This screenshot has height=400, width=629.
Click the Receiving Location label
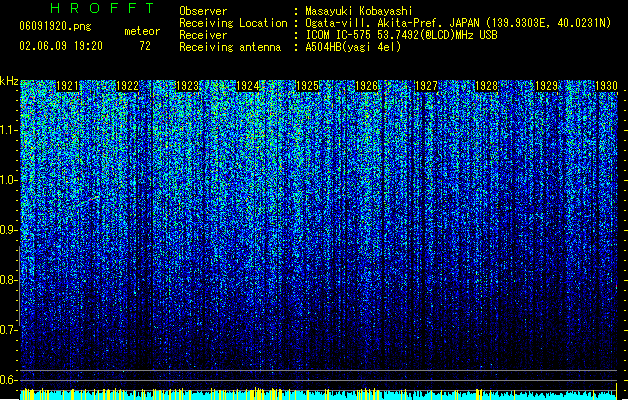pyautogui.click(x=233, y=23)
